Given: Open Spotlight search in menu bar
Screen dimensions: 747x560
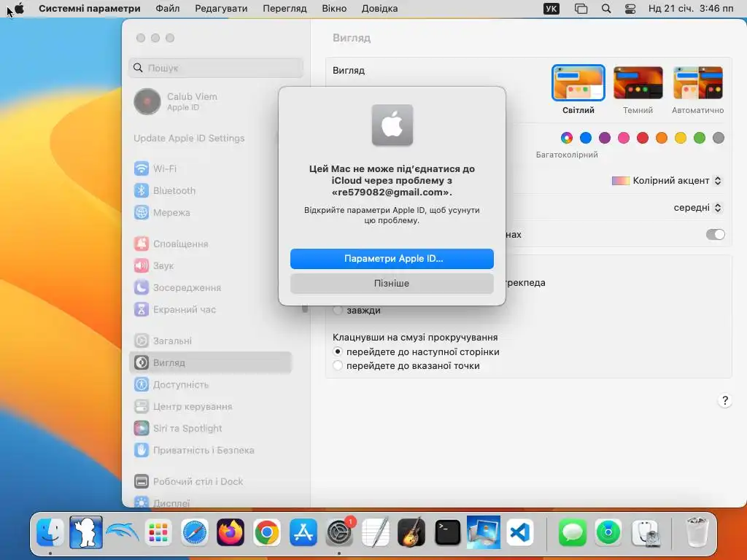Looking at the screenshot, I should [x=606, y=9].
